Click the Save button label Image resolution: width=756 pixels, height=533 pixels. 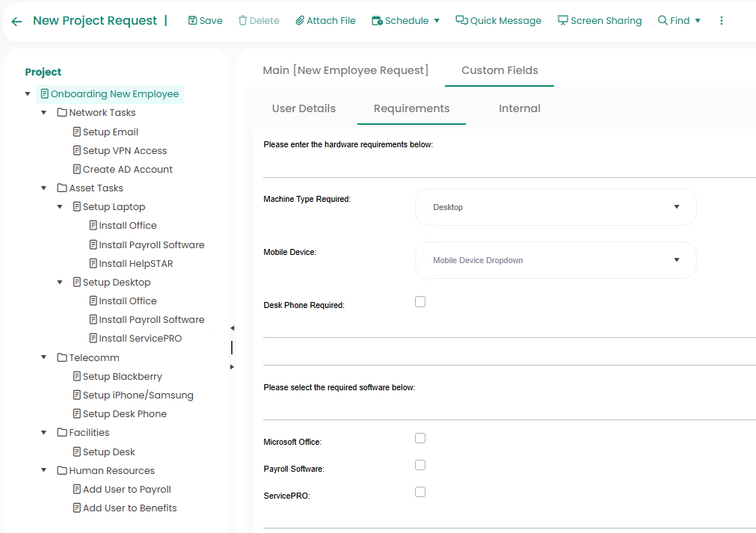[211, 21]
